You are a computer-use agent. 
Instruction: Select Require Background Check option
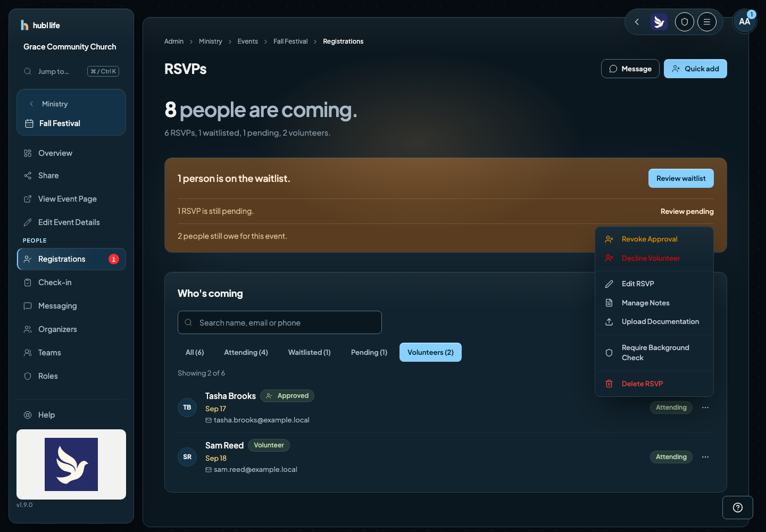654,353
